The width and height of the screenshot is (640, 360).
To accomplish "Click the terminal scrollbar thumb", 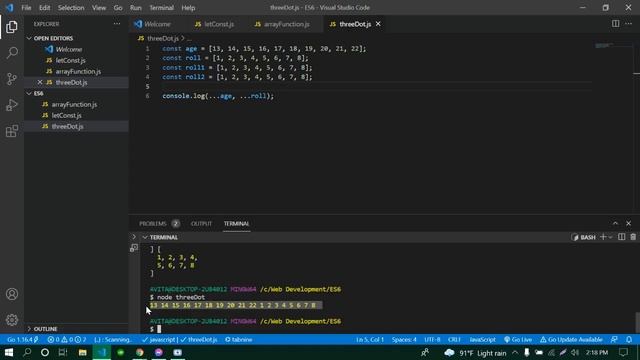I will point(638,322).
